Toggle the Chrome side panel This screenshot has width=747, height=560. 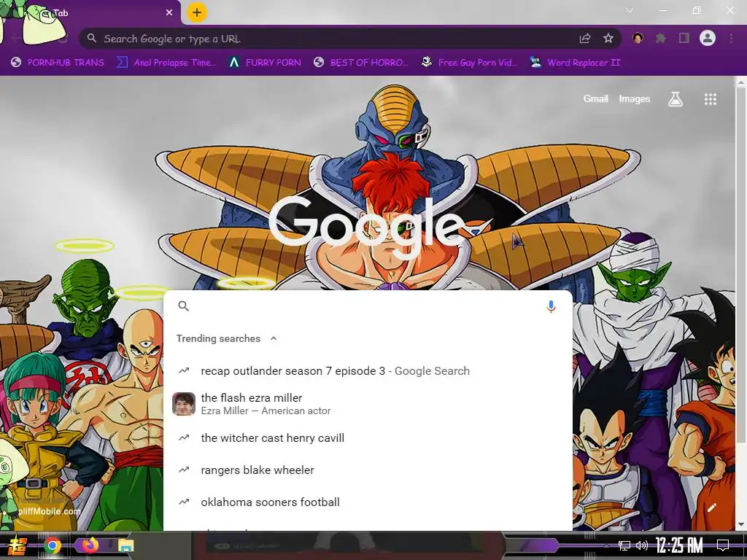(x=684, y=38)
